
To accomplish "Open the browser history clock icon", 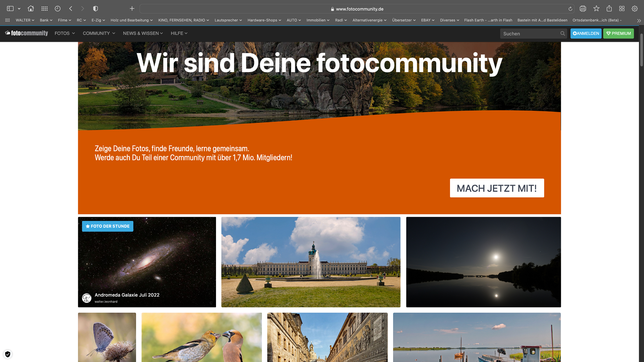I will pos(57,9).
